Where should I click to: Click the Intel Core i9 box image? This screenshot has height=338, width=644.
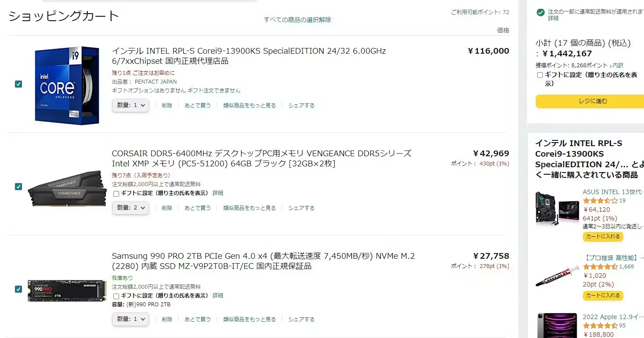click(67, 85)
